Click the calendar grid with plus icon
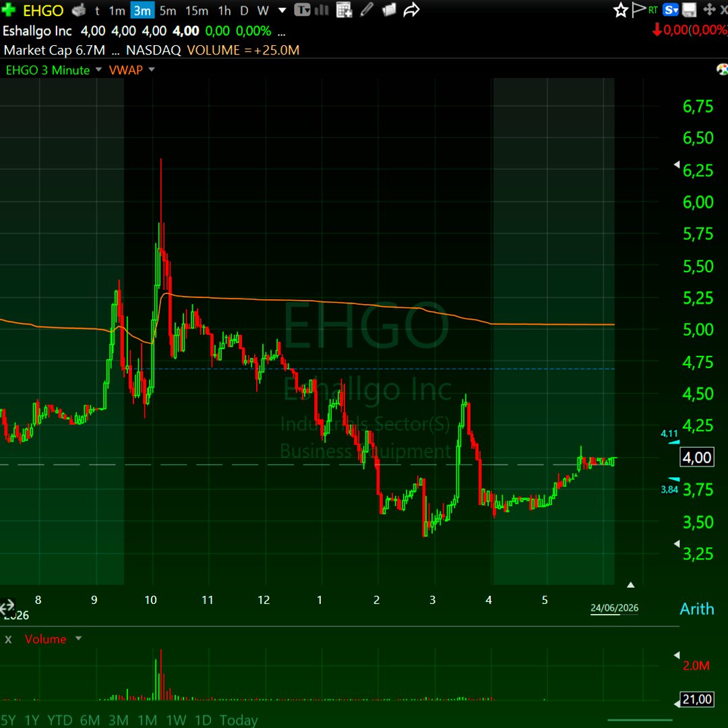The height and width of the screenshot is (728, 728). pyautogui.click(x=344, y=9)
